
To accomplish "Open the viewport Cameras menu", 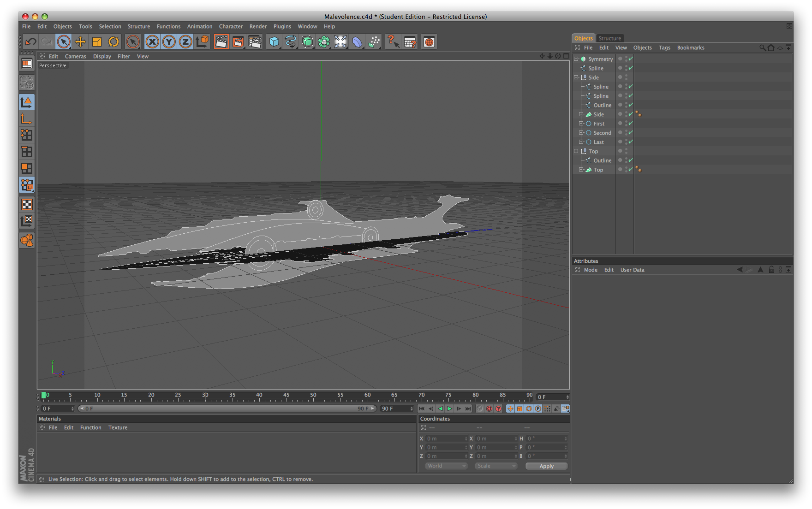I will tap(75, 57).
